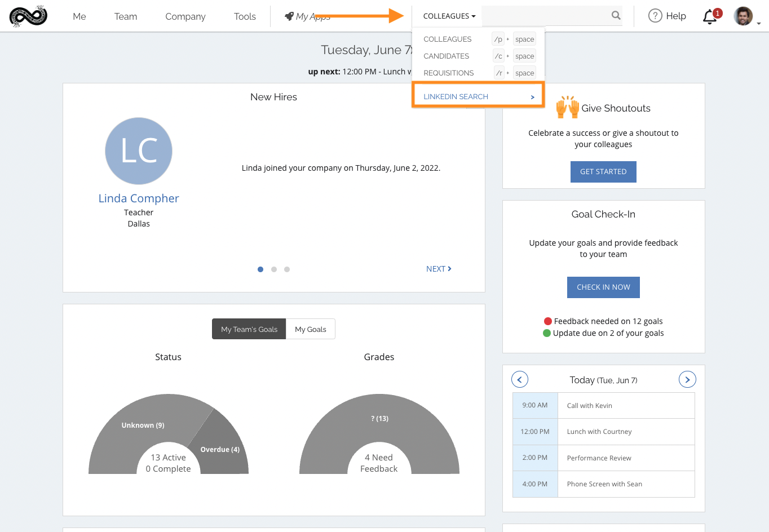This screenshot has height=532, width=769.
Task: Open the Me menu
Action: point(79,16)
